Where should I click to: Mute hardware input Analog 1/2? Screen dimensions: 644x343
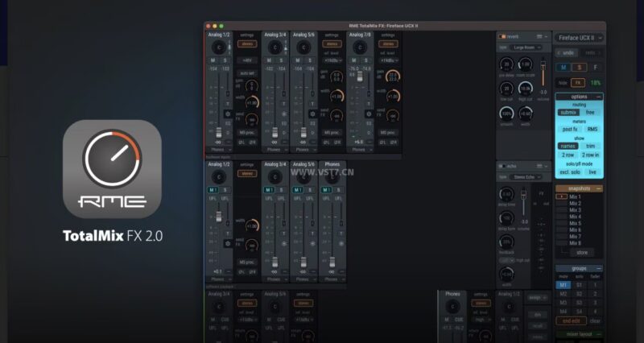click(213, 60)
